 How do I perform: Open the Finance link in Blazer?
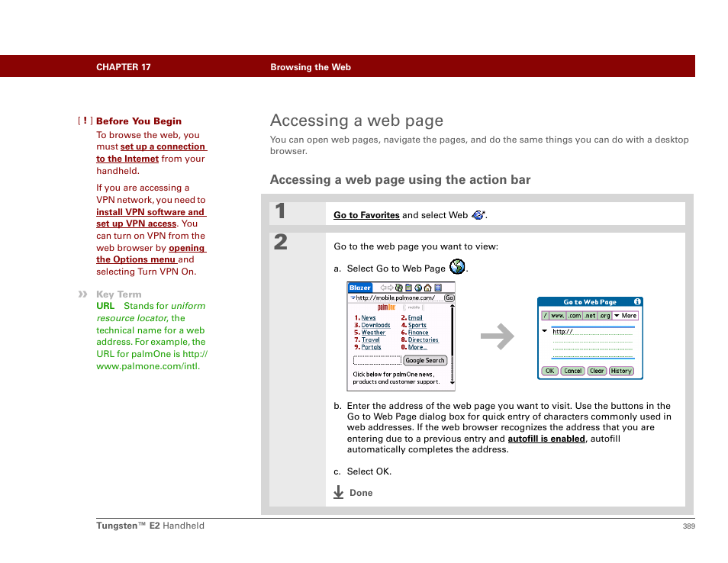coord(418,333)
